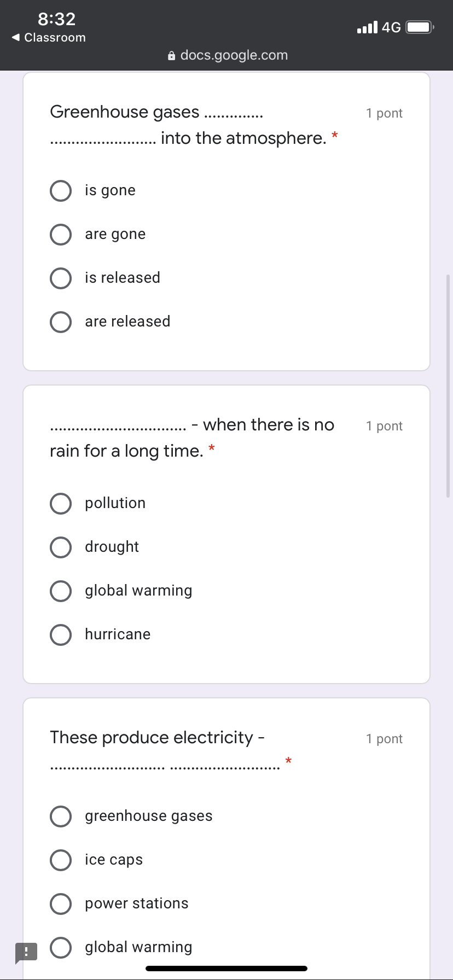
Task: Choose the "are gone" answer
Action: tap(61, 235)
